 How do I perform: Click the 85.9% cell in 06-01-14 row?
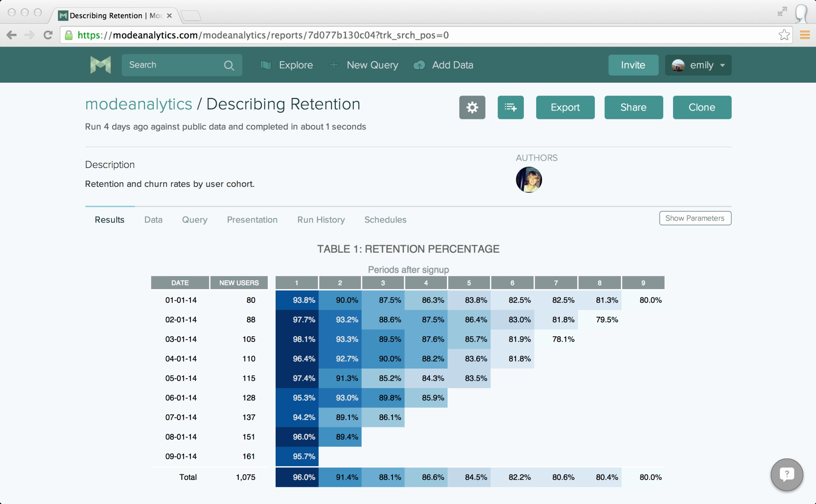[426, 398]
